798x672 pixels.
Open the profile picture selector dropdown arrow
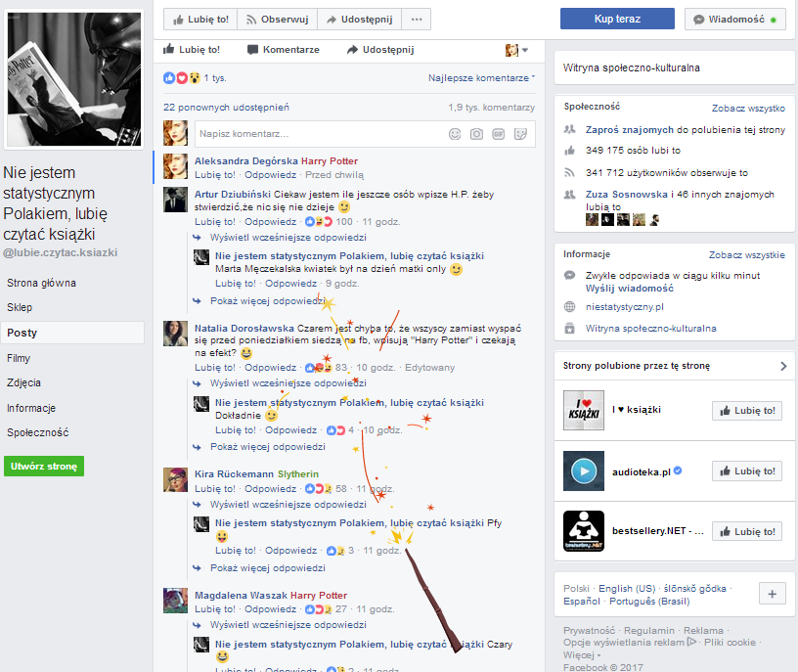[x=525, y=50]
